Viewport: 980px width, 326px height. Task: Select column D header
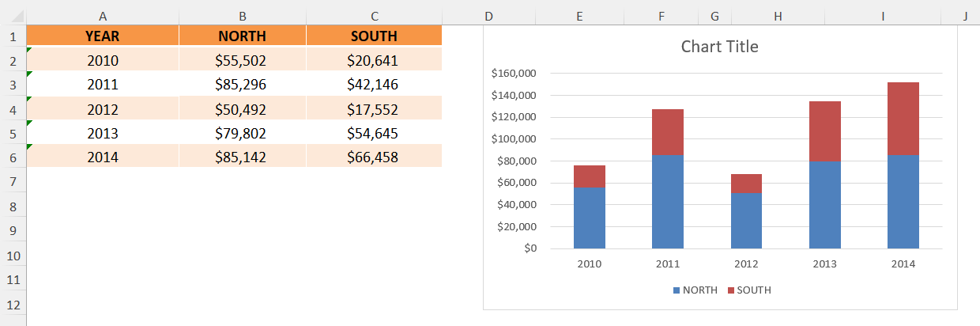click(x=488, y=16)
